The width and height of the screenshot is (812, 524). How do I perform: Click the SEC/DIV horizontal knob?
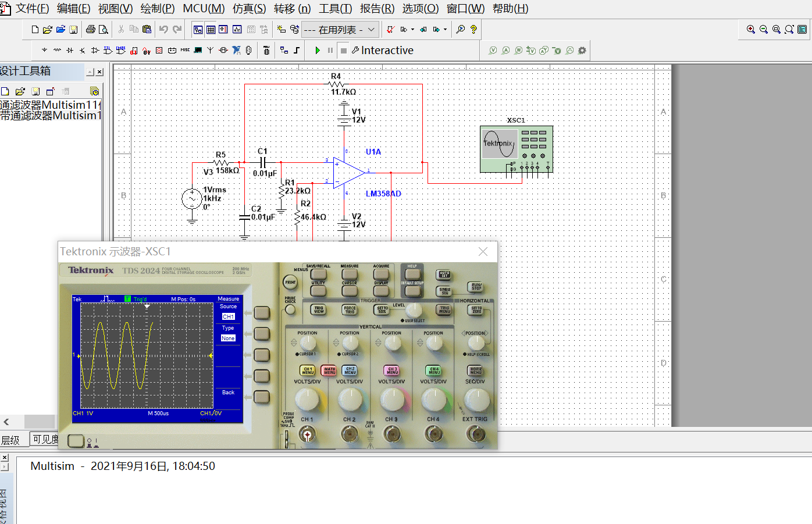(x=477, y=399)
